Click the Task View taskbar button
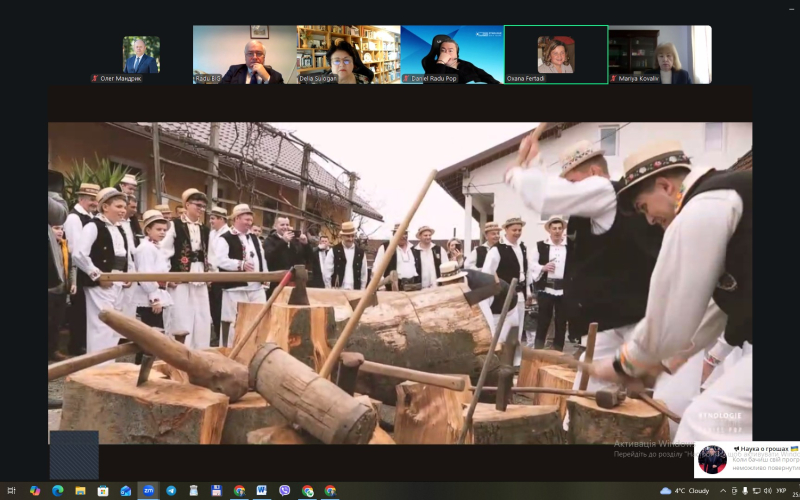 click(12, 490)
